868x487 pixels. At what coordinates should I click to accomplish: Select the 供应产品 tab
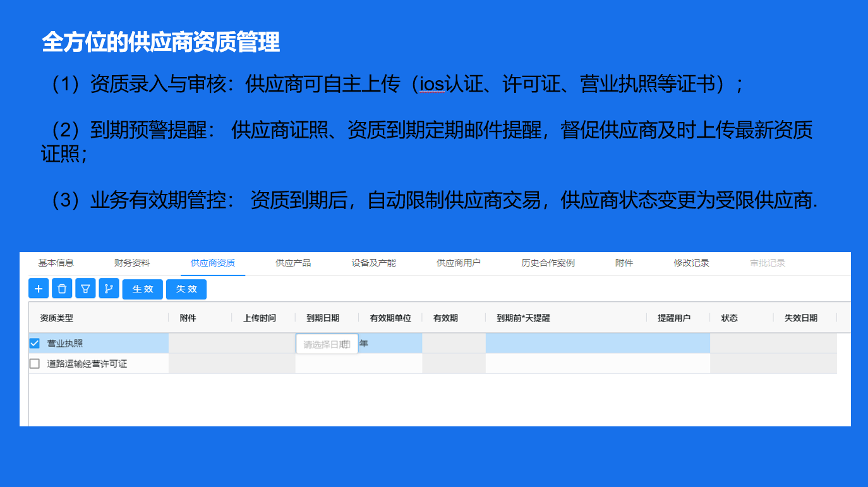pyautogui.click(x=293, y=263)
